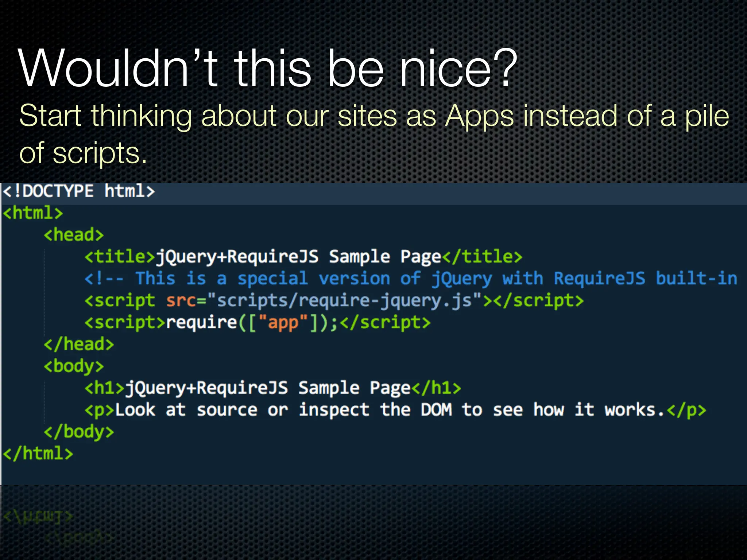Click the subtitle text "of scripts."

coord(83,153)
